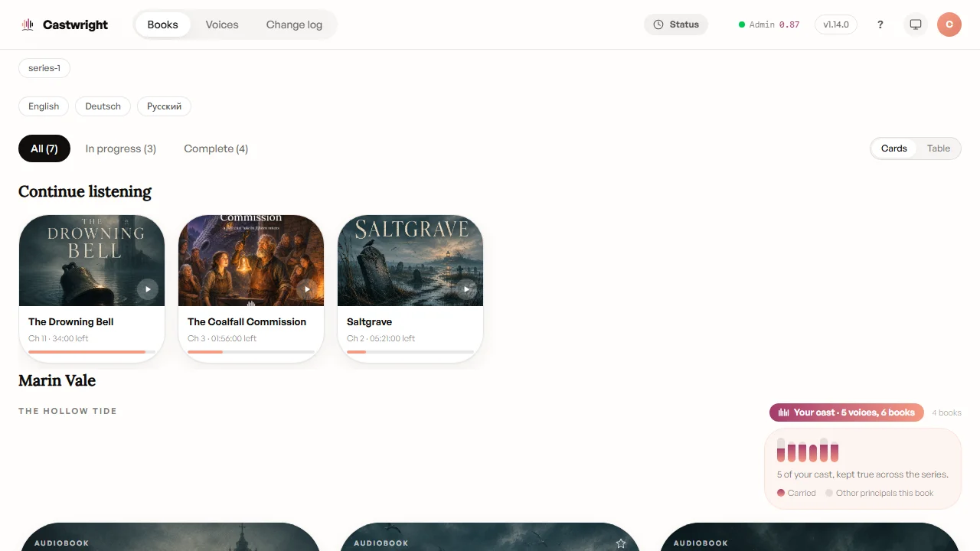
Task: Open the Saltgrave cover thumbnail
Action: tap(410, 260)
